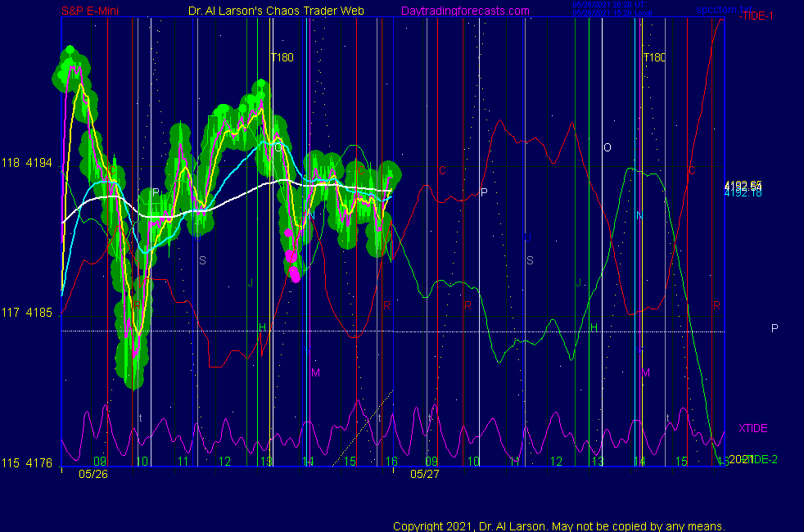The width and height of the screenshot is (804, 532).
Task: Click "Dr. Al Larson's Chaos Trader Web" heading
Action: pyautogui.click(x=276, y=11)
